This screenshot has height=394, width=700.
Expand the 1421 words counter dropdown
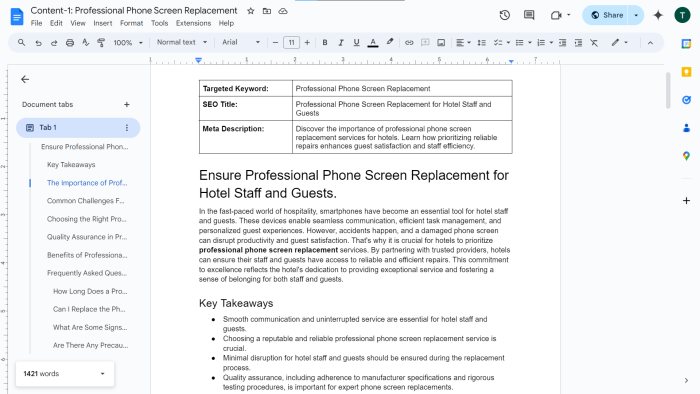tap(103, 374)
